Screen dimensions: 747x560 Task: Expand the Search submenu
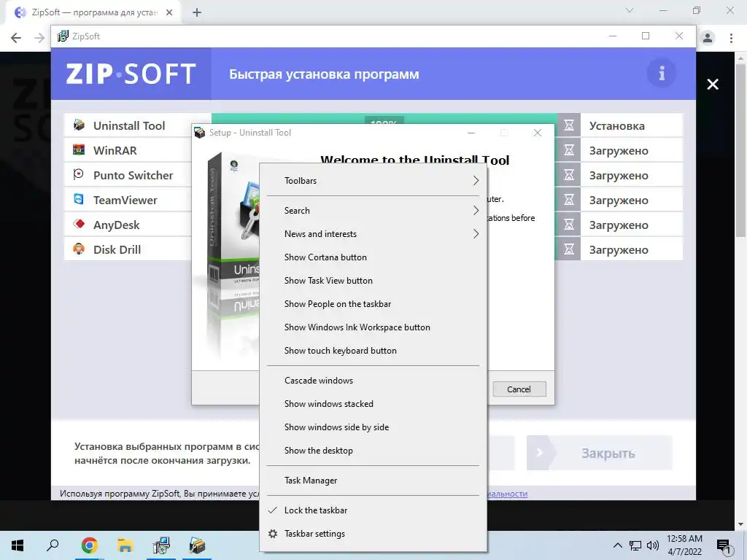point(373,211)
